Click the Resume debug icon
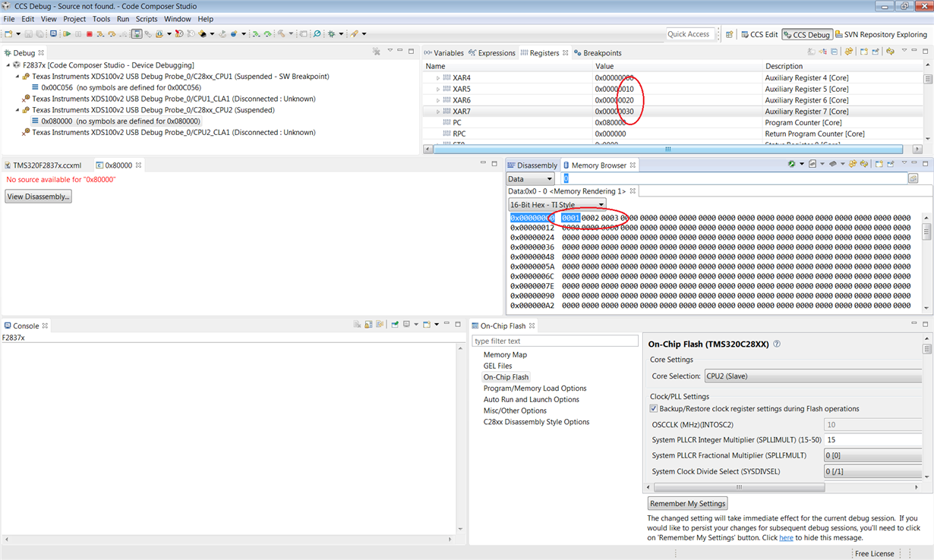Viewport: 934px width, 560px height. (67, 33)
